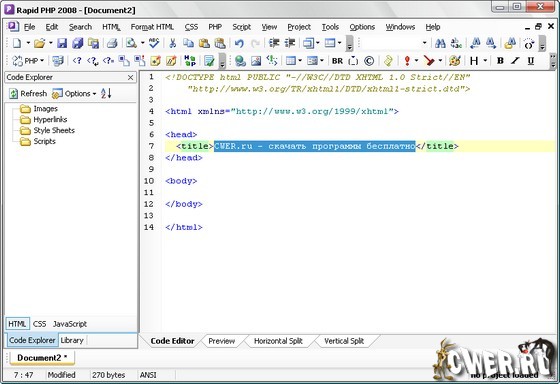Insert copyright symbol icon
The width and height of the screenshot is (560, 384).
pyautogui.click(x=369, y=61)
